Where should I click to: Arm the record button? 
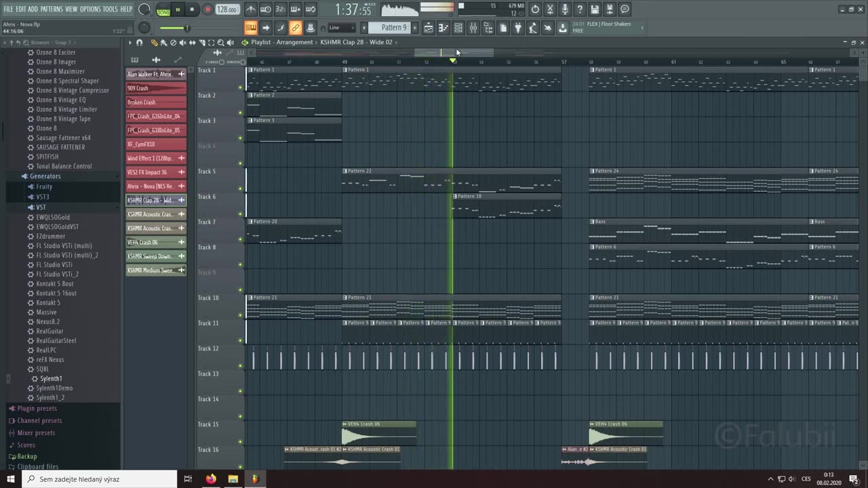click(208, 9)
